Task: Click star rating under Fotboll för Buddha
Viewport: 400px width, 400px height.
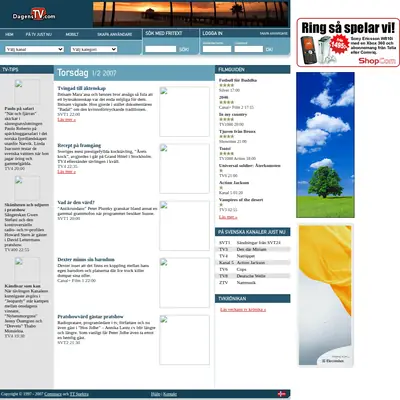Action: pos(226,85)
